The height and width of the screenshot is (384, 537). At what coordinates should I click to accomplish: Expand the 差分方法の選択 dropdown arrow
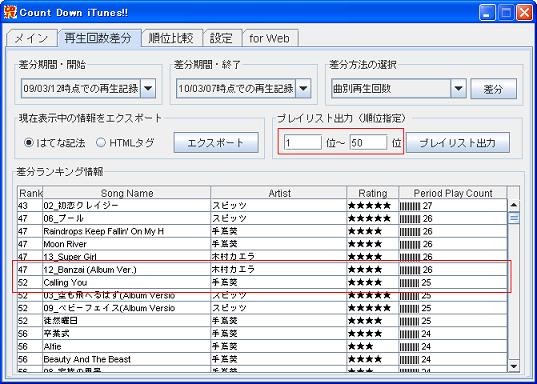coord(459,88)
